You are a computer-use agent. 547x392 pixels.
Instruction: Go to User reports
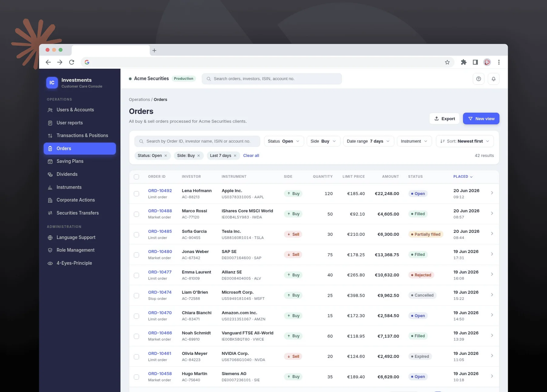[x=80, y=123]
